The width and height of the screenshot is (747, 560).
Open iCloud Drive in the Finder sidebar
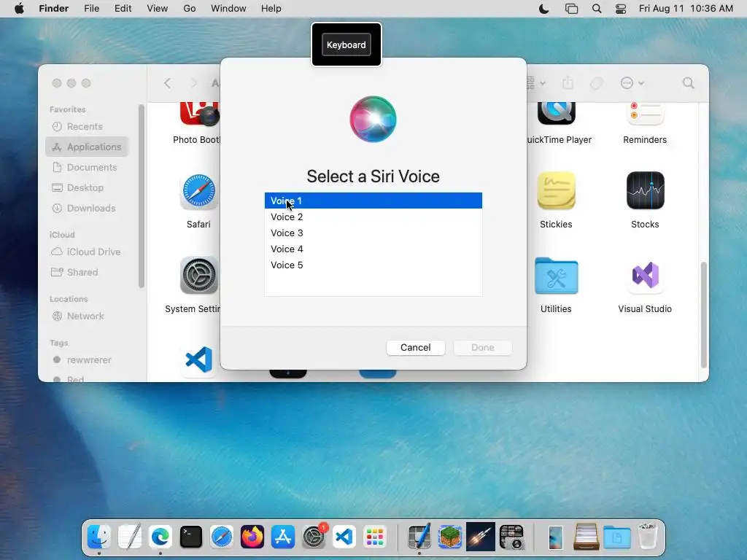pos(87,252)
